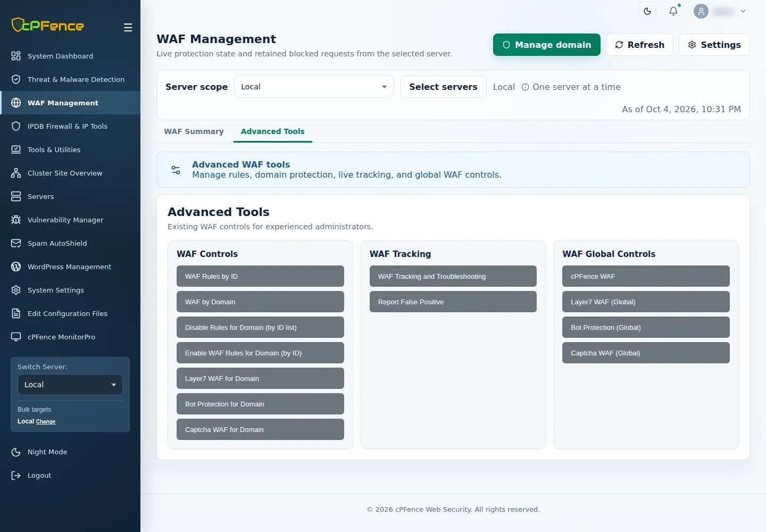Click the user avatar icon
This screenshot has width=766, height=532.
click(701, 11)
